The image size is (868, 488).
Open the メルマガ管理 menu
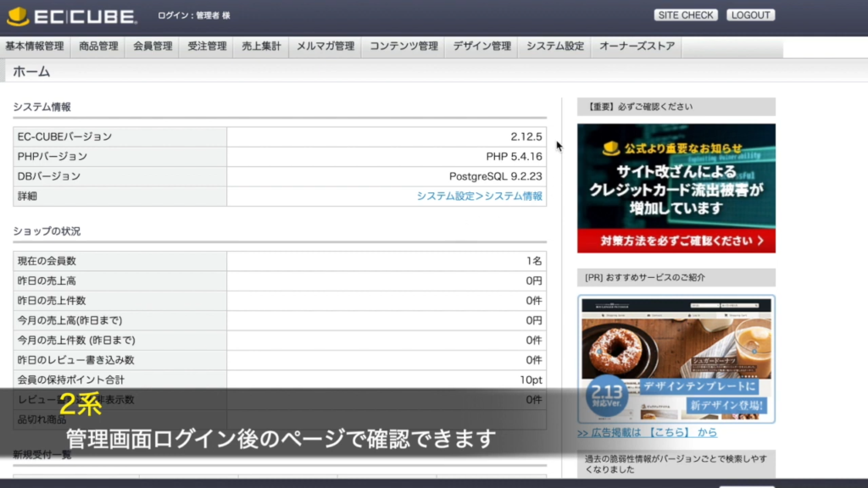click(325, 47)
